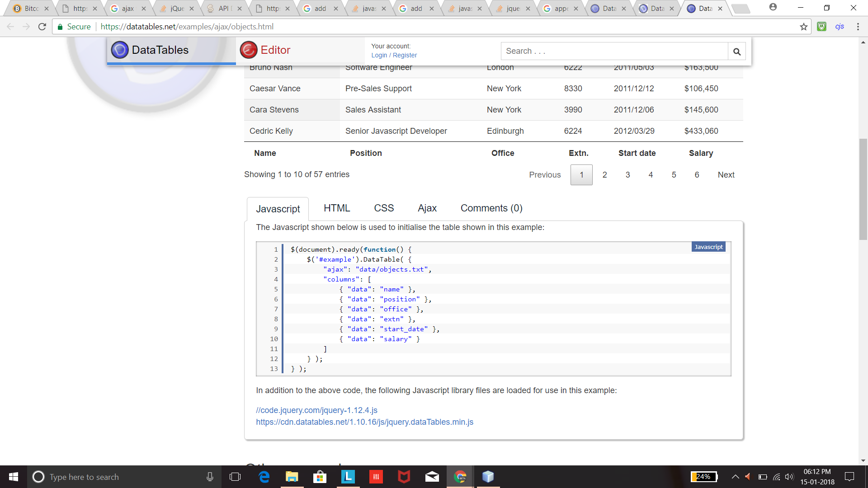This screenshot has width=868, height=488.
Task: Reload the page with refresh icon
Action: (x=42, y=27)
